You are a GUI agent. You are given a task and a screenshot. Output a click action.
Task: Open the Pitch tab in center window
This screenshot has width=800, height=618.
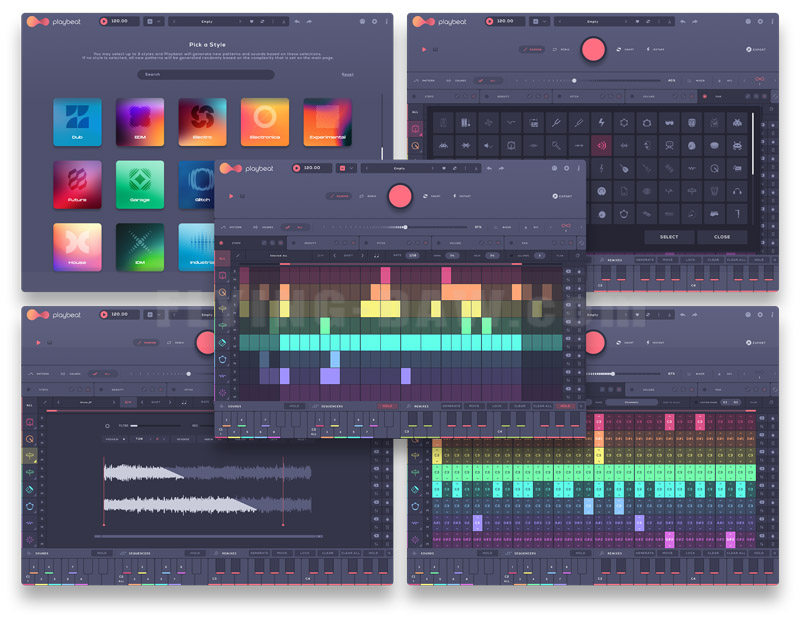click(394, 243)
